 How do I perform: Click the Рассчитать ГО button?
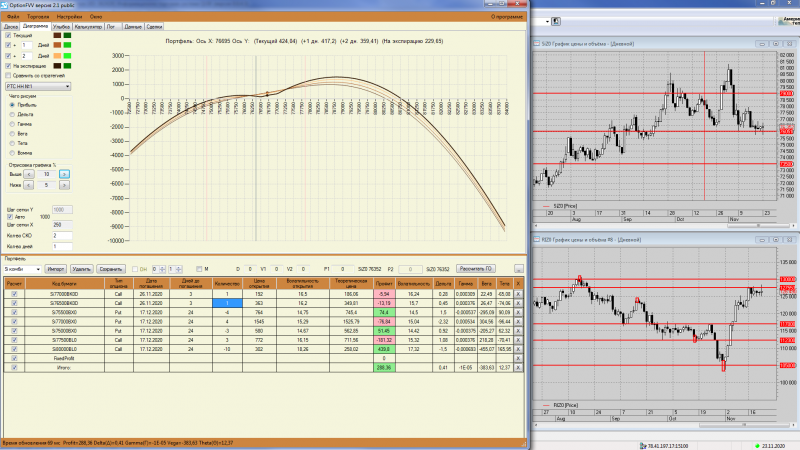click(x=476, y=269)
